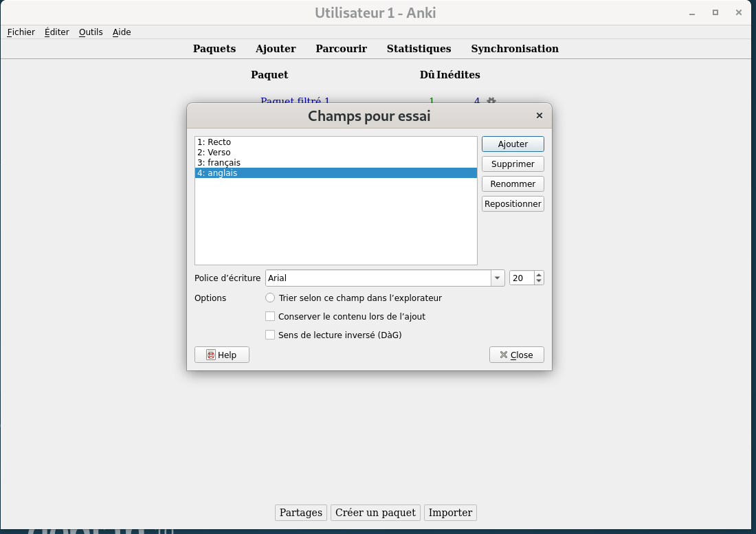This screenshot has width=756, height=534.
Task: Open the Fichier menu
Action: 21,32
